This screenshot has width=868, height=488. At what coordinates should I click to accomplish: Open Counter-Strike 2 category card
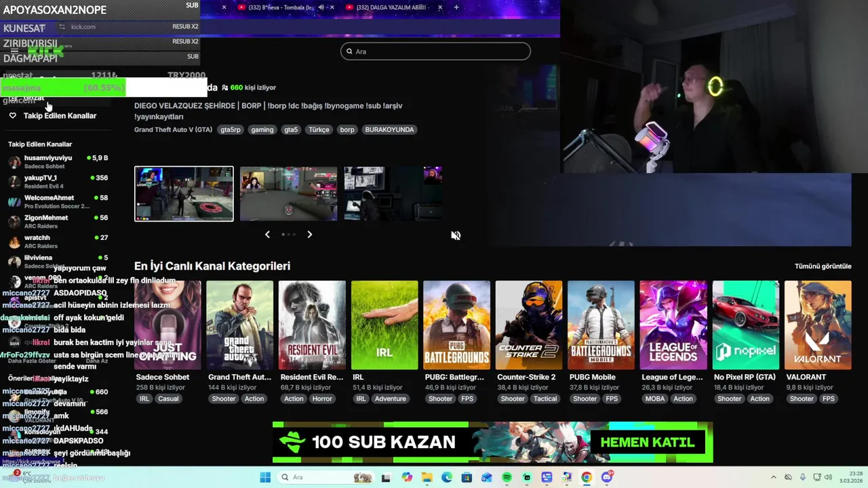[x=529, y=325]
